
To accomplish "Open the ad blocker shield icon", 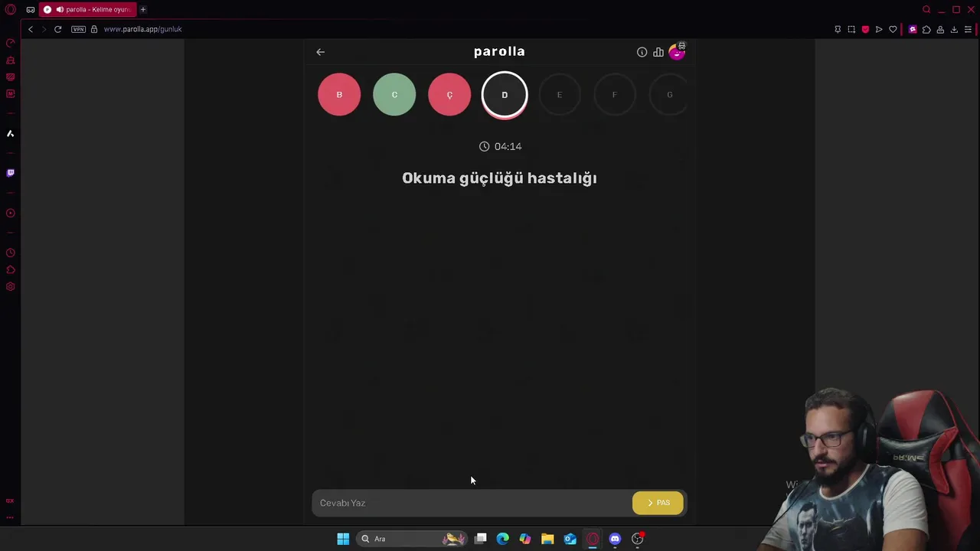I will click(865, 30).
